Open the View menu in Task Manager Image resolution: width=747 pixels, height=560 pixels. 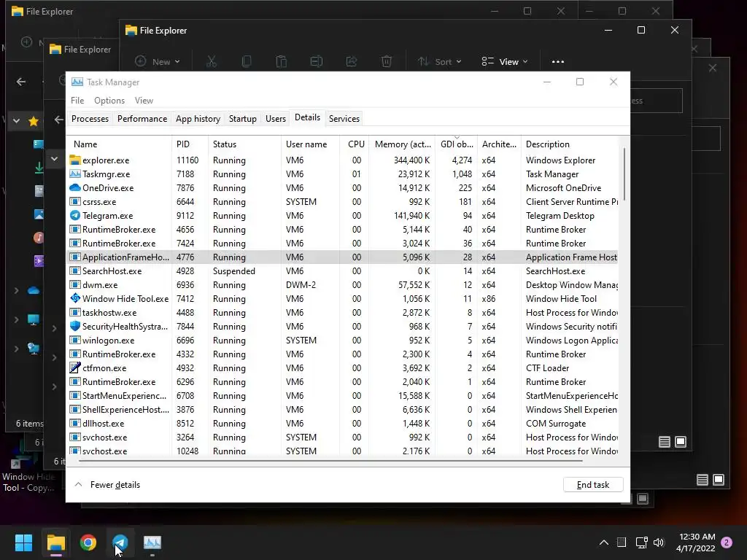coord(144,101)
